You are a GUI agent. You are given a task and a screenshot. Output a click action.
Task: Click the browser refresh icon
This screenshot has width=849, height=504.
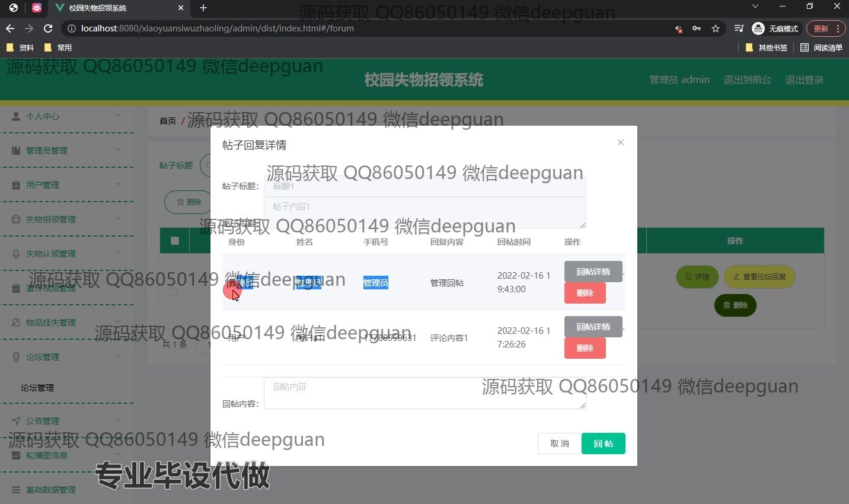48,28
